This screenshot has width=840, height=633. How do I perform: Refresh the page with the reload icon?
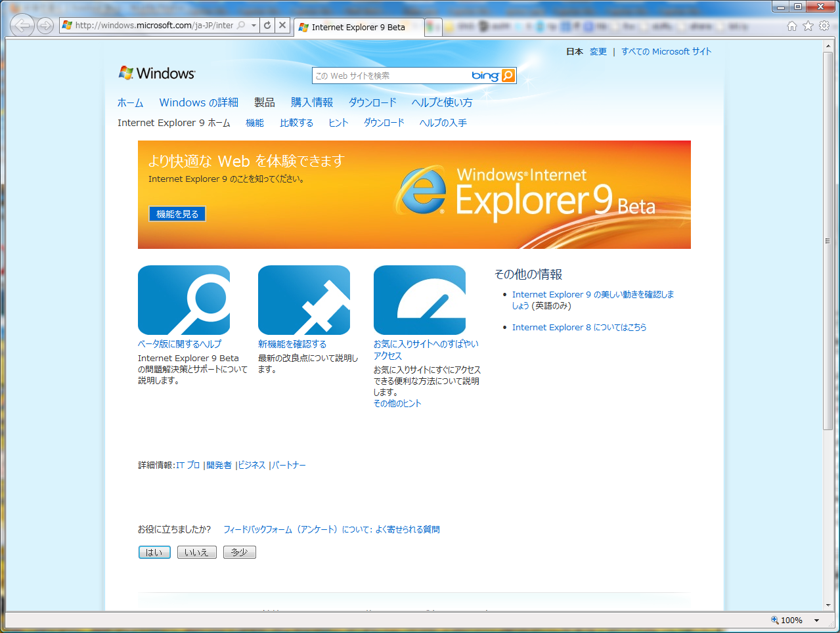coord(267,25)
